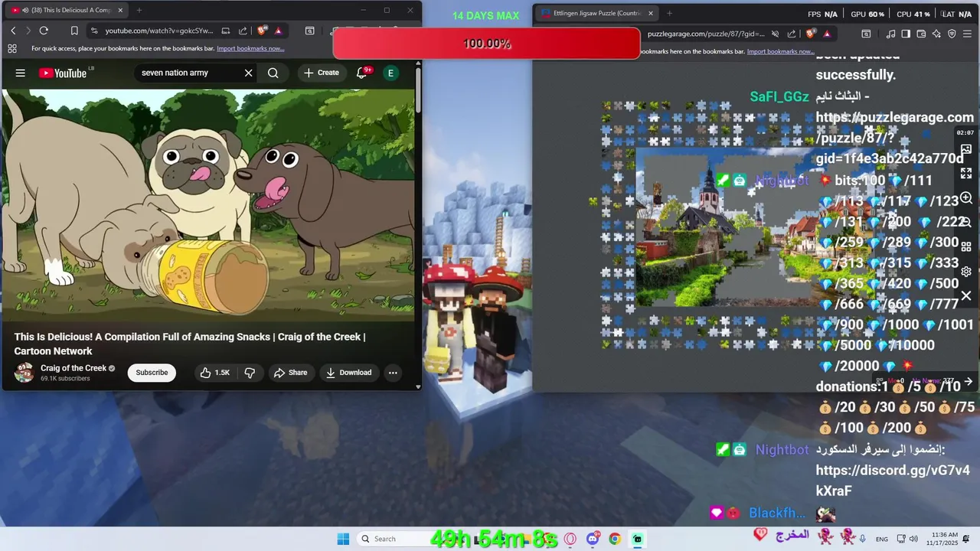Open the Brave playlist music icon
980x551 pixels.
pos(890,34)
